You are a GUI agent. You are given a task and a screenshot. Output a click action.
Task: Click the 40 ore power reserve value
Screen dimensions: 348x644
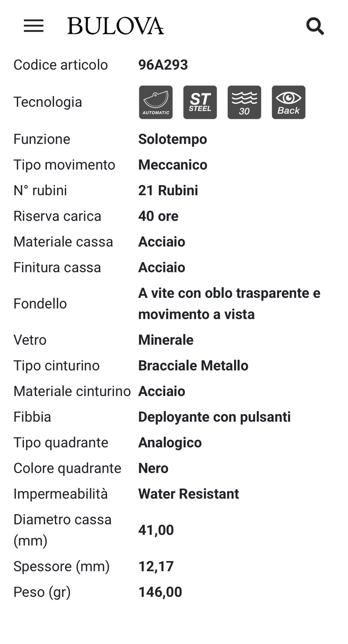click(x=158, y=216)
